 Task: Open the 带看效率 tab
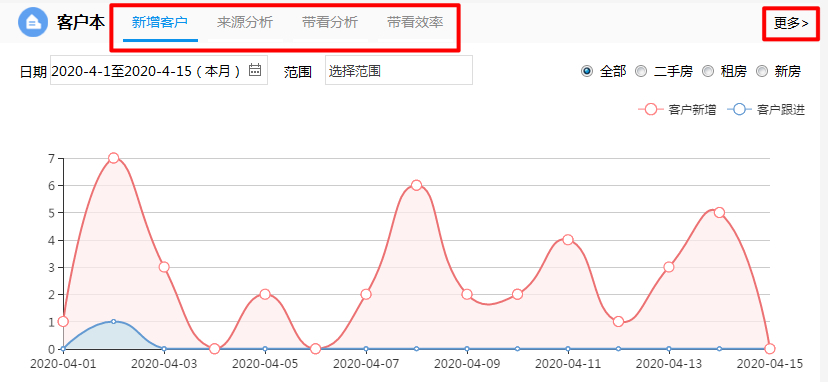(415, 23)
